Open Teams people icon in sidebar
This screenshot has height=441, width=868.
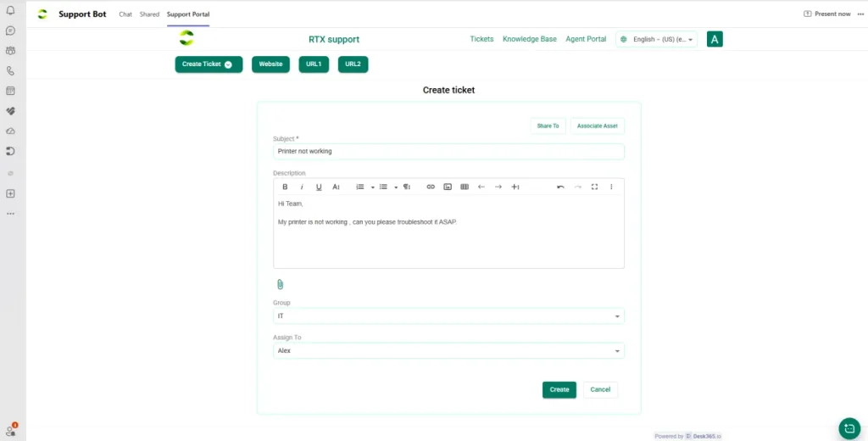click(10, 50)
